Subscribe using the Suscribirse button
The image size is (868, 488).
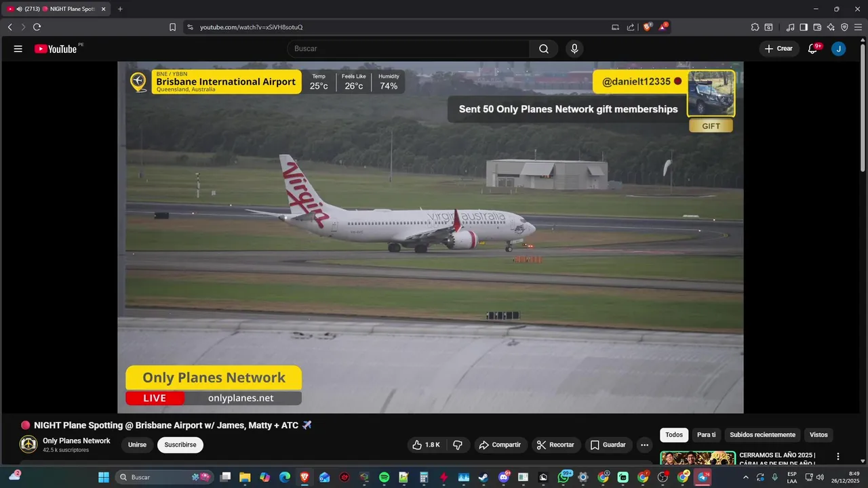[180, 445]
